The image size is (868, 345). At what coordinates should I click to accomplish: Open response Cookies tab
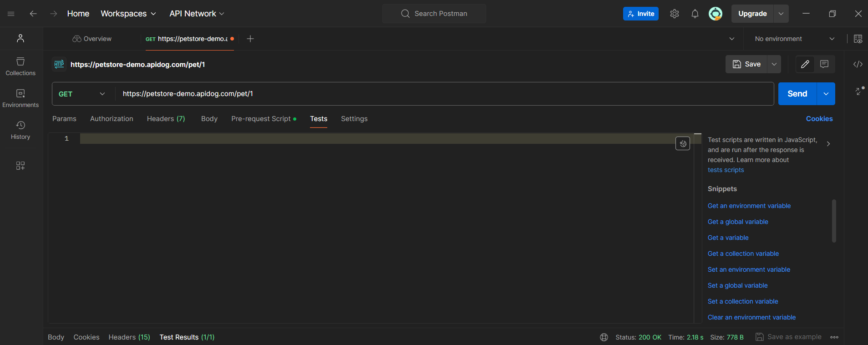pyautogui.click(x=86, y=337)
